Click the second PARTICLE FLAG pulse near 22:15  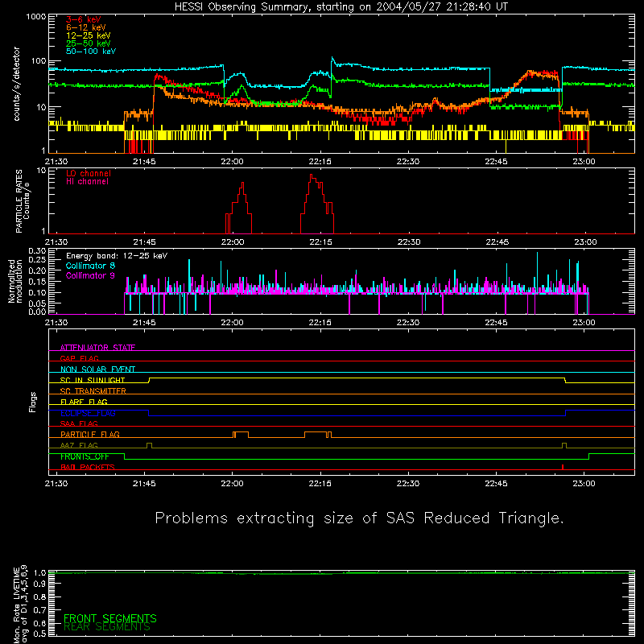[x=318, y=435]
